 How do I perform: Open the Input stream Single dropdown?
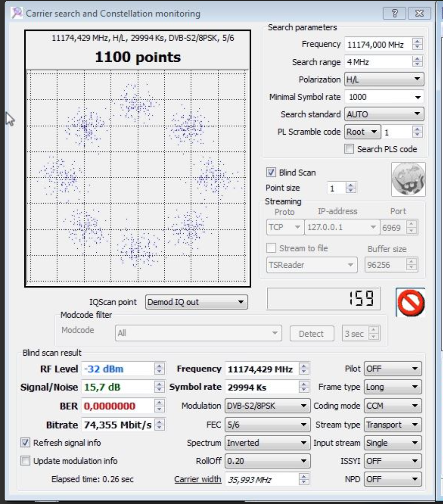point(393,443)
